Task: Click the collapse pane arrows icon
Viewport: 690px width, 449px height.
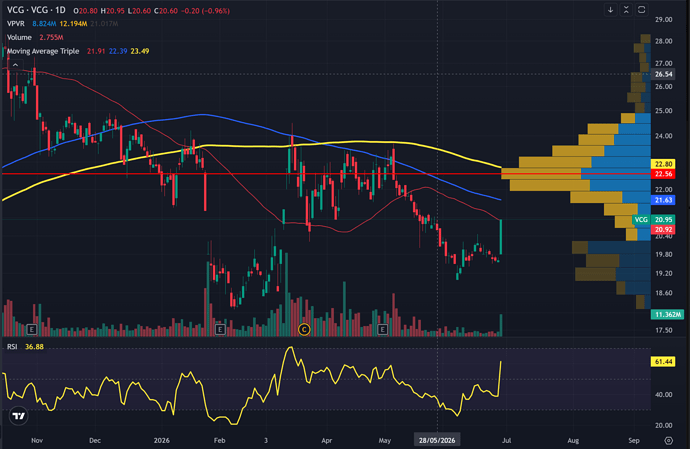Action: pos(626,10)
